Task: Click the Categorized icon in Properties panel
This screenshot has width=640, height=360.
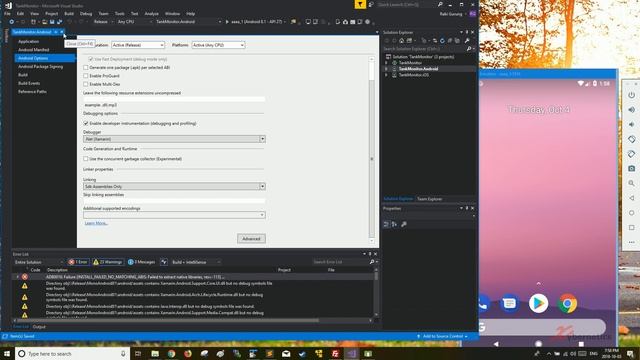Action: pos(386,224)
